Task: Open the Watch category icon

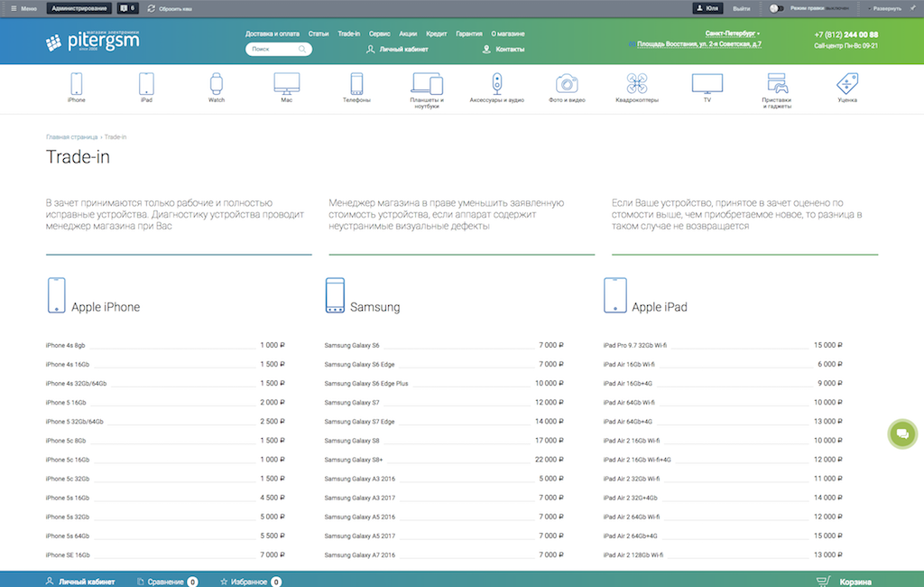Action: click(x=217, y=84)
